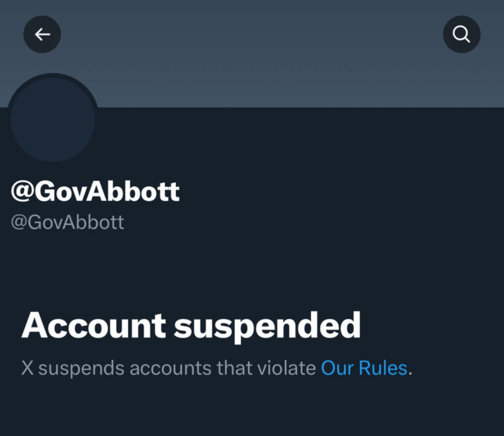Open search with the magnifying glass icon
Image resolution: width=504 pixels, height=436 pixels.
click(461, 34)
